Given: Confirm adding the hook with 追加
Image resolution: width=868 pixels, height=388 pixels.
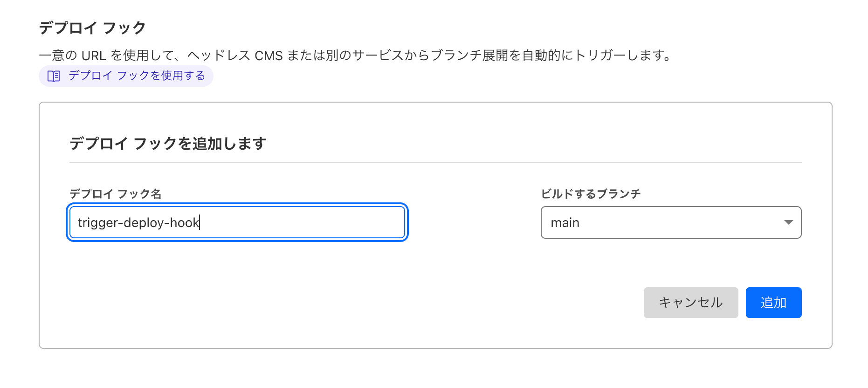Looking at the screenshot, I should 773,302.
